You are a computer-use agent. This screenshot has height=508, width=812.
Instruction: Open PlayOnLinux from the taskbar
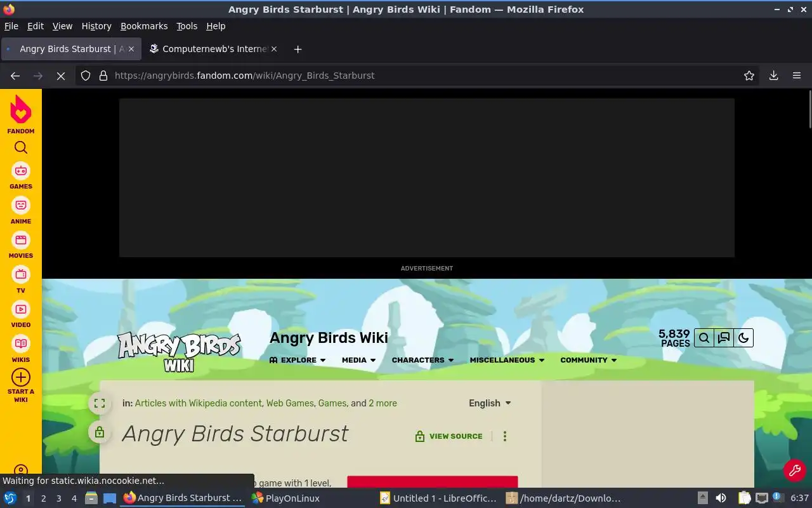(285, 498)
